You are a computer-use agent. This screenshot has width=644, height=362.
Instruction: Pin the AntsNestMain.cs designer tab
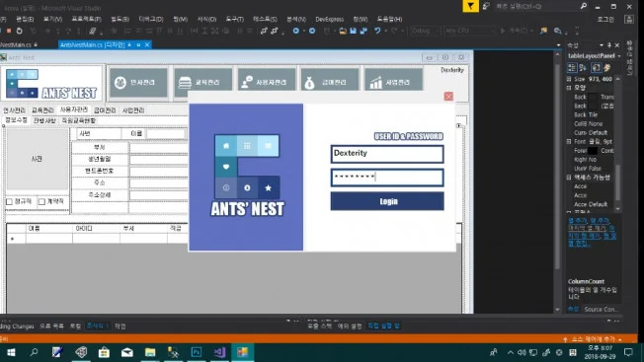pos(138,44)
